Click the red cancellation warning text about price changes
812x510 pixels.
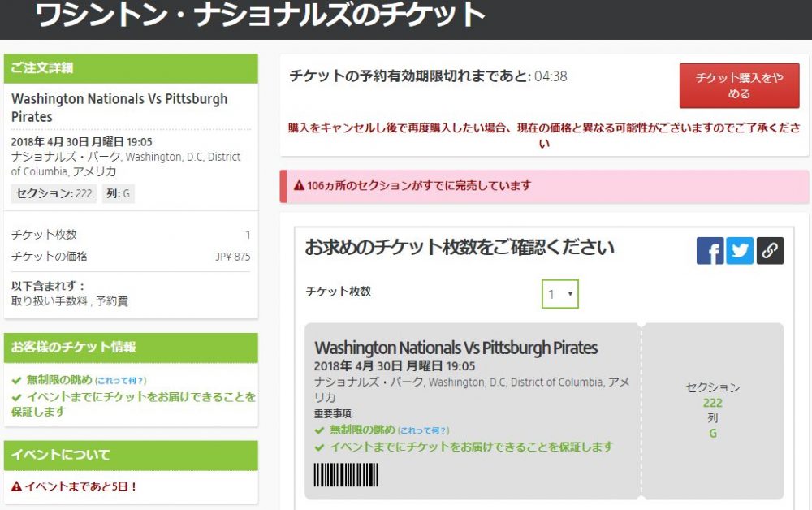point(544,135)
